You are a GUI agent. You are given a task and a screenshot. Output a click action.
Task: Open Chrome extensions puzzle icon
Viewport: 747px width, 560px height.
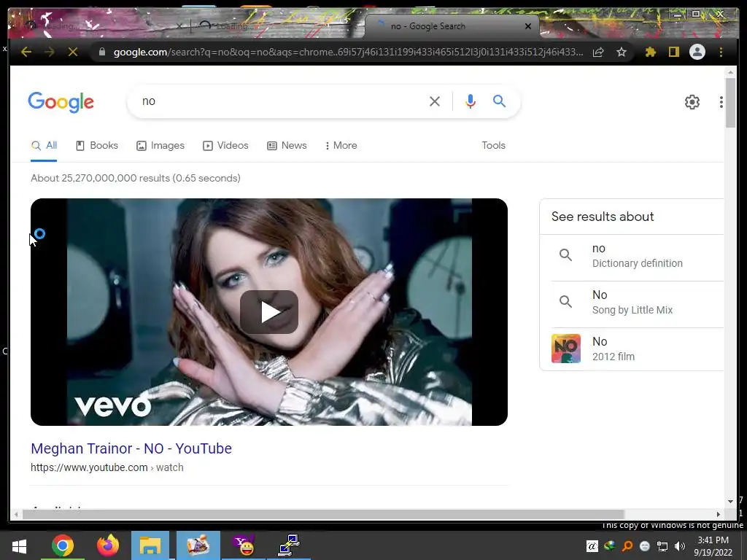[650, 52]
